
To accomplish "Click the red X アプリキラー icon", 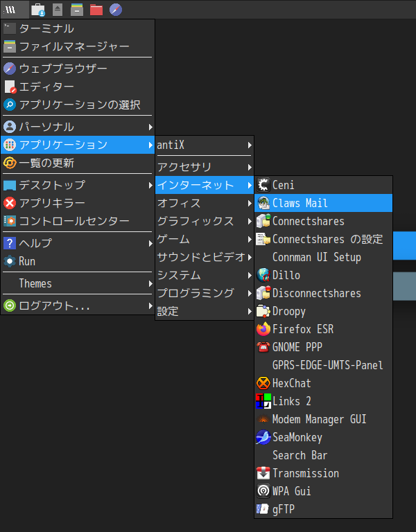I will tap(10, 203).
